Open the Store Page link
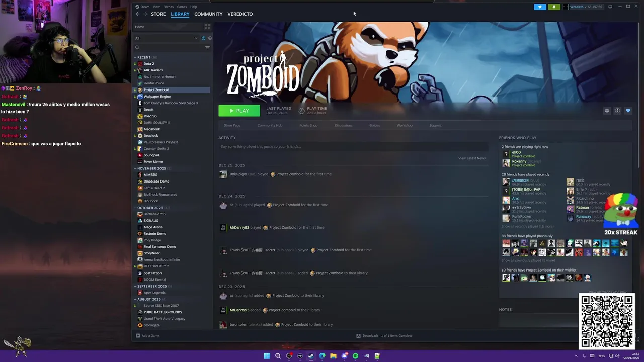This screenshot has width=644, height=362. (232, 125)
